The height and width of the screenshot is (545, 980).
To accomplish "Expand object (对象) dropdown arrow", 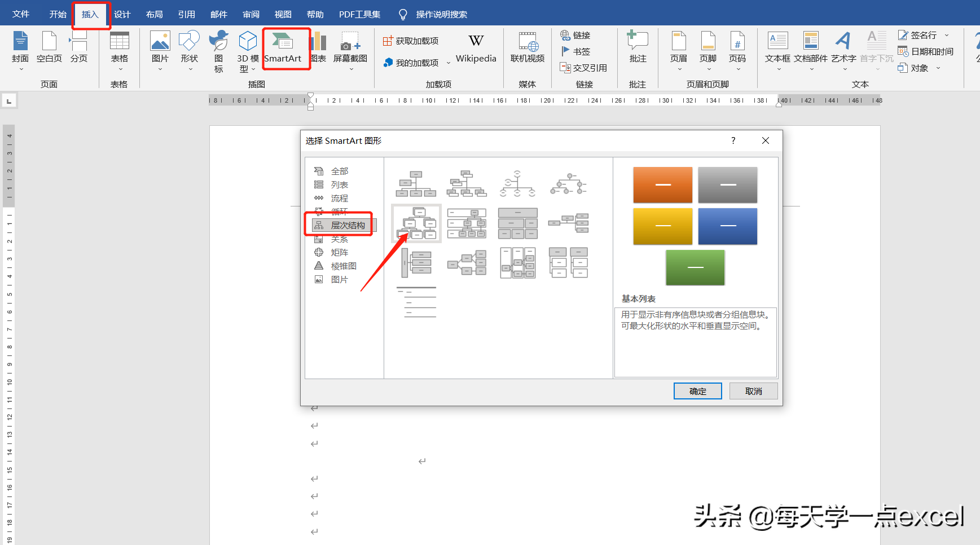I will point(938,68).
